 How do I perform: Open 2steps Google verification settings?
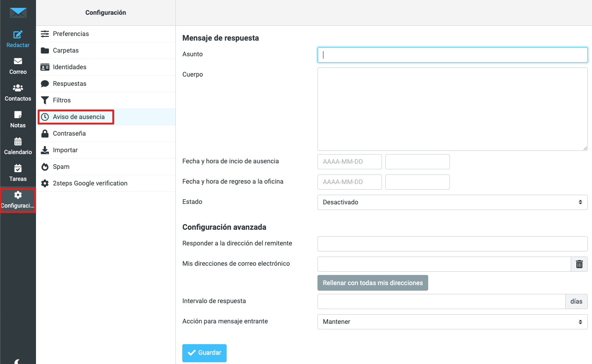click(90, 183)
